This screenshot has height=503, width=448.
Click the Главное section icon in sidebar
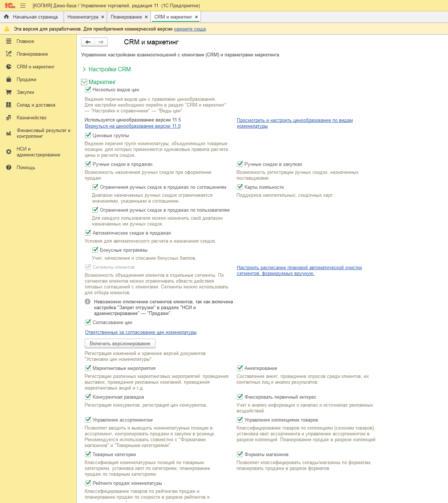coord(9,41)
